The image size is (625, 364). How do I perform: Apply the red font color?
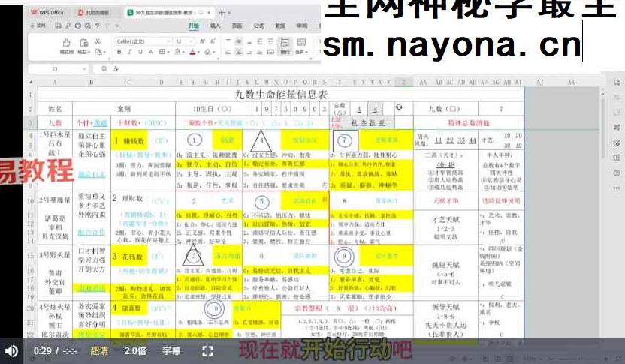(193, 52)
